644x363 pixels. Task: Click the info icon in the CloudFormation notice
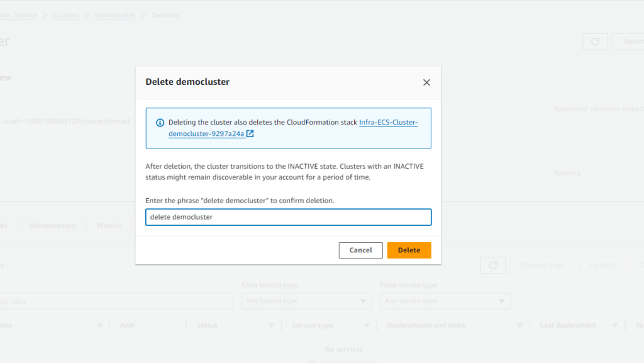pos(160,123)
